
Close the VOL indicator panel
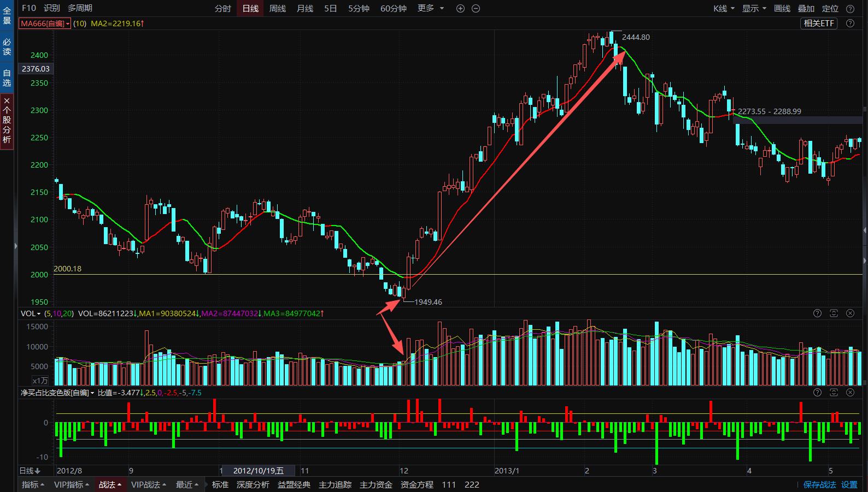(x=850, y=313)
